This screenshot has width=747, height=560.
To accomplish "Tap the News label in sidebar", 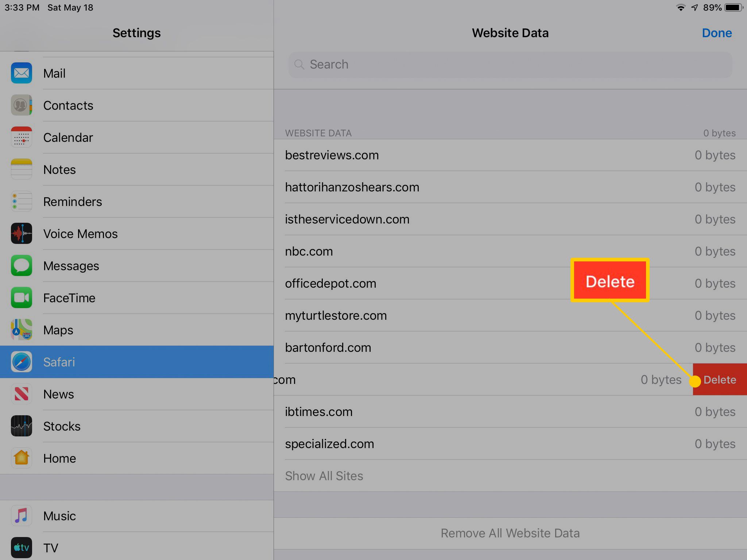I will point(59,394).
